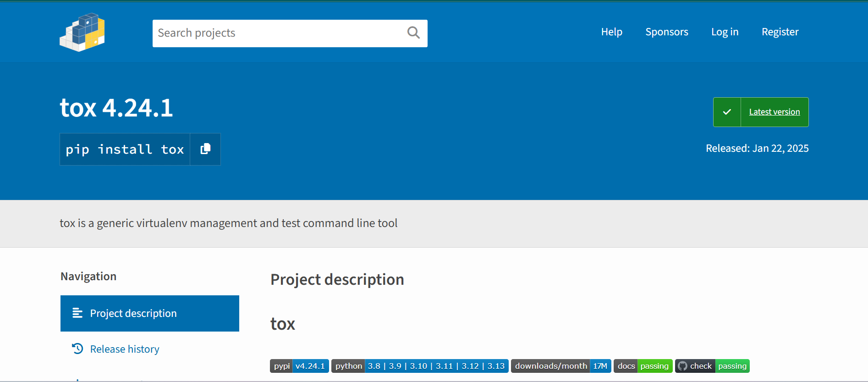Click the Project description heading
This screenshot has width=868, height=382.
(x=337, y=280)
